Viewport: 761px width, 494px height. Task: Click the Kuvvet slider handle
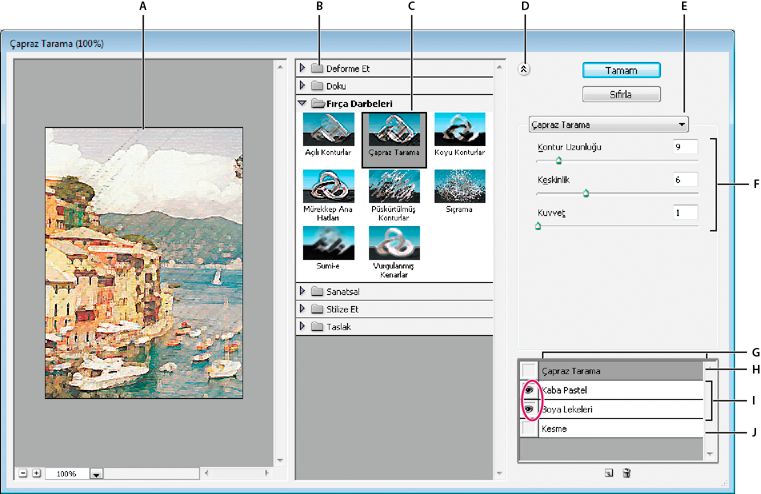click(538, 226)
